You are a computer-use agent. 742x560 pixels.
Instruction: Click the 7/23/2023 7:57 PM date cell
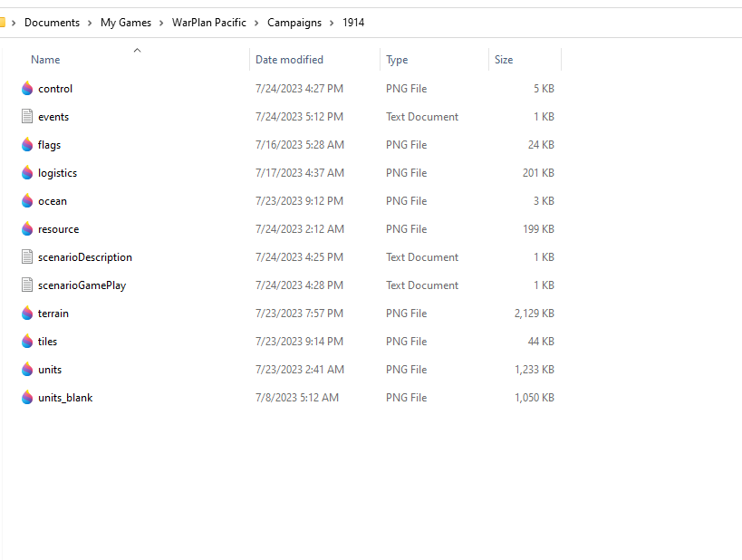(299, 314)
